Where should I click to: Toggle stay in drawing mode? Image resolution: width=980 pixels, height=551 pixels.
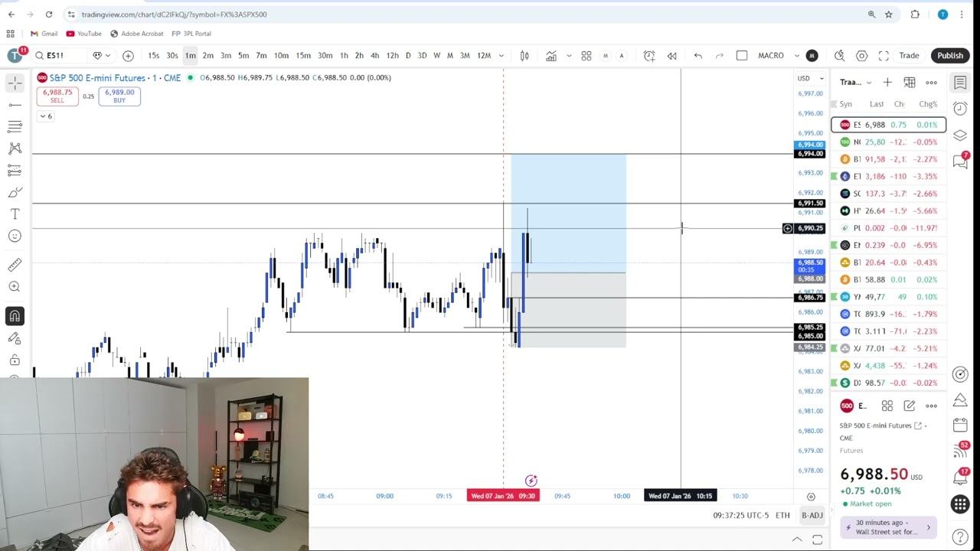(x=15, y=337)
